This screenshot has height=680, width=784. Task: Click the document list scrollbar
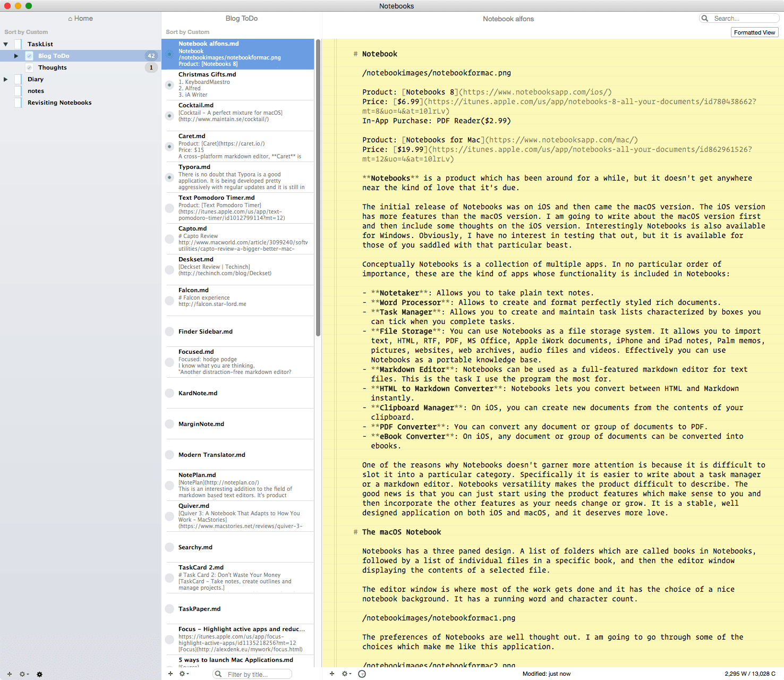[x=318, y=188]
